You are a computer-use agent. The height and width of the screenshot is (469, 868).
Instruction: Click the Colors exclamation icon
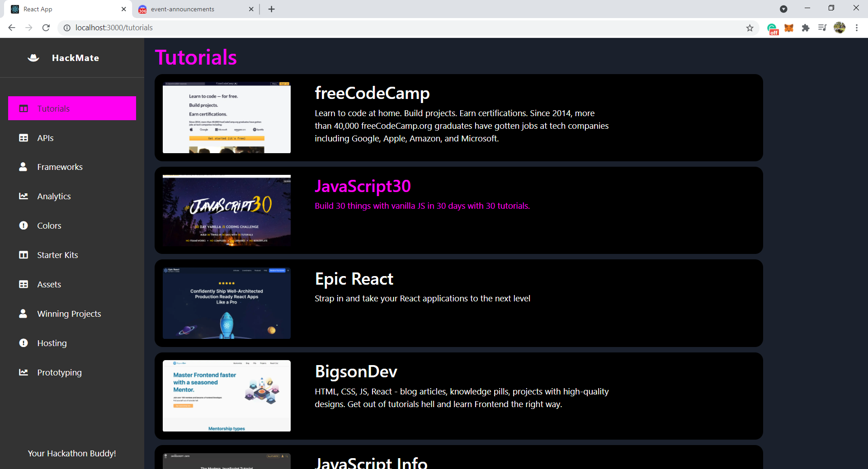pyautogui.click(x=24, y=225)
